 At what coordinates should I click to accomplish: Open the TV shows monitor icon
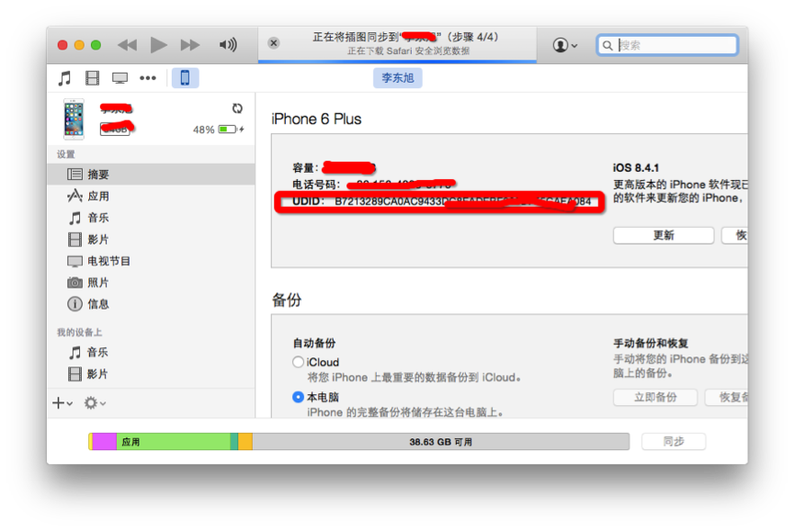click(x=120, y=78)
